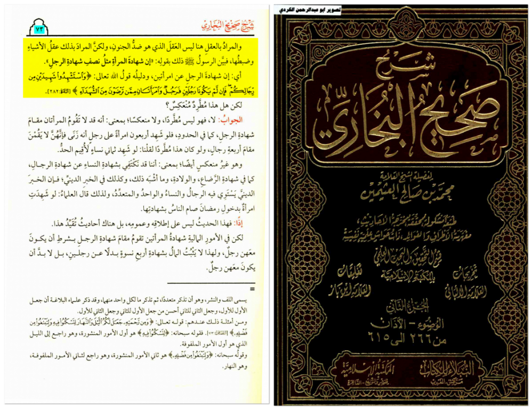532x410 pixels.
Task: Click the publisher name 'النبلاء للكتاب'
Action: [x=447, y=368]
